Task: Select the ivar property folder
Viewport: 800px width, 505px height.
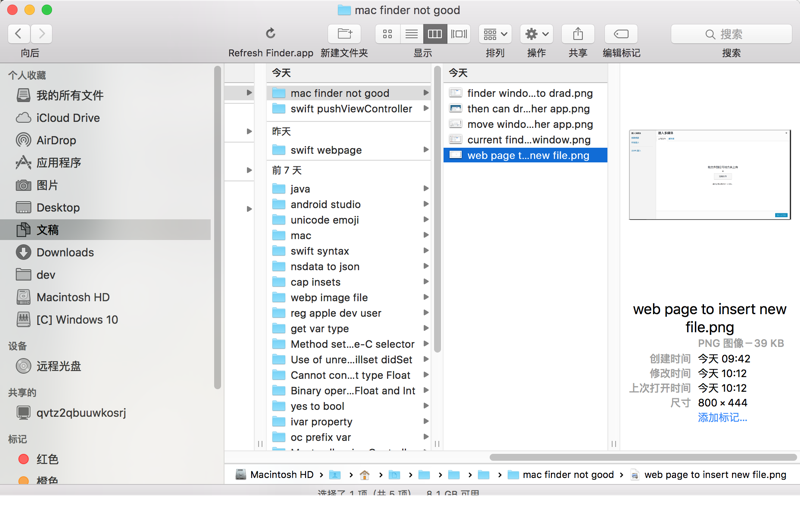Action: (349, 422)
